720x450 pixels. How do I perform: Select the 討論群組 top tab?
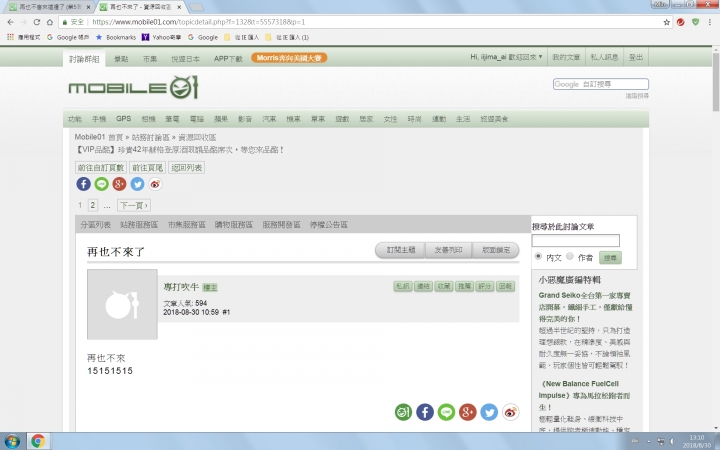(x=84, y=59)
